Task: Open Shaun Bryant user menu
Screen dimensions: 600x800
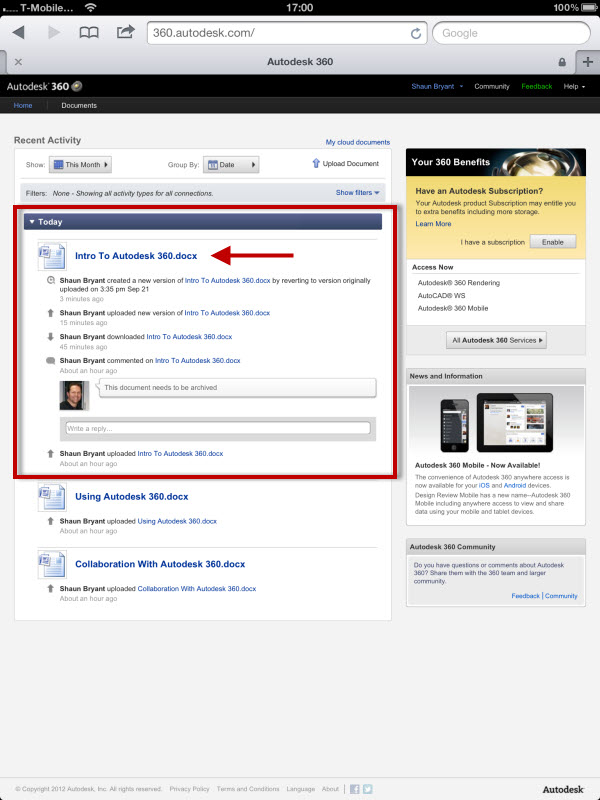Action: (x=437, y=86)
